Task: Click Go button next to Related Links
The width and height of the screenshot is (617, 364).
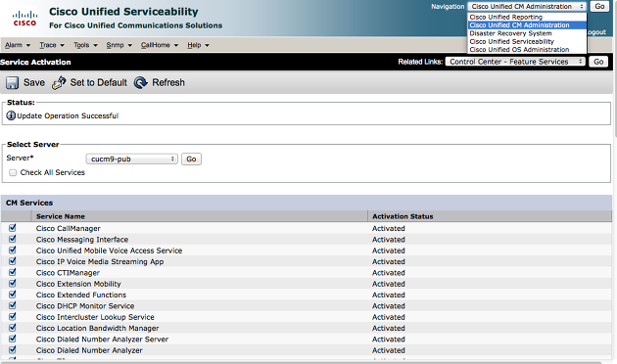Action: 598,62
